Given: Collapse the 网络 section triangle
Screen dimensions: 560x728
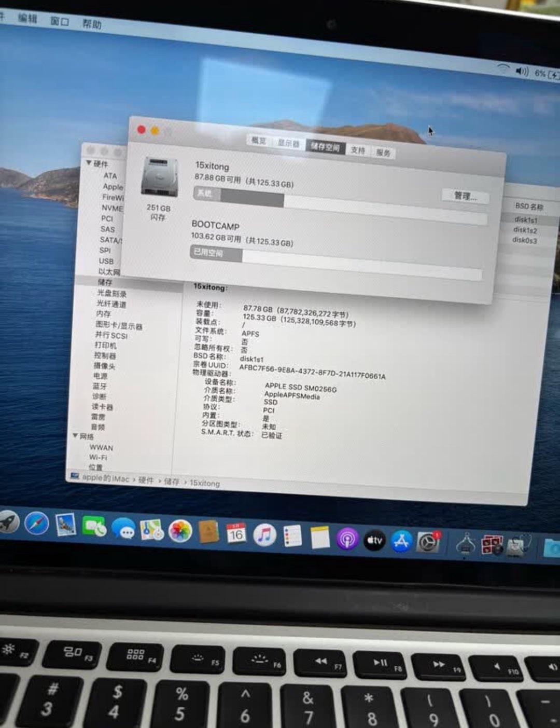Looking at the screenshot, I should coord(75,435).
